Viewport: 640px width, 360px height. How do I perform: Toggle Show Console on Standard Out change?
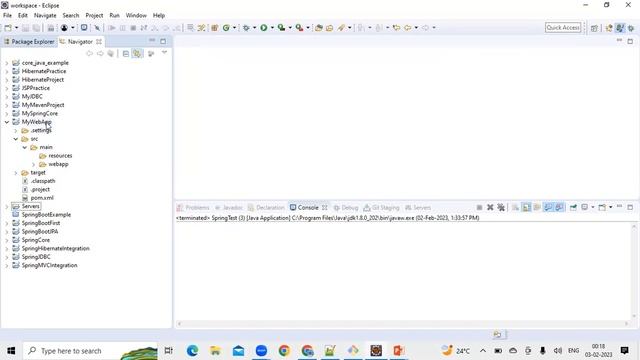548,207
